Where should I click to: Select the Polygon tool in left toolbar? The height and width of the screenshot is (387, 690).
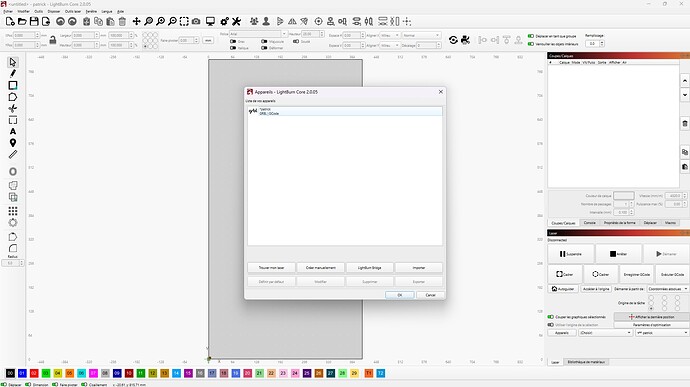click(13, 97)
